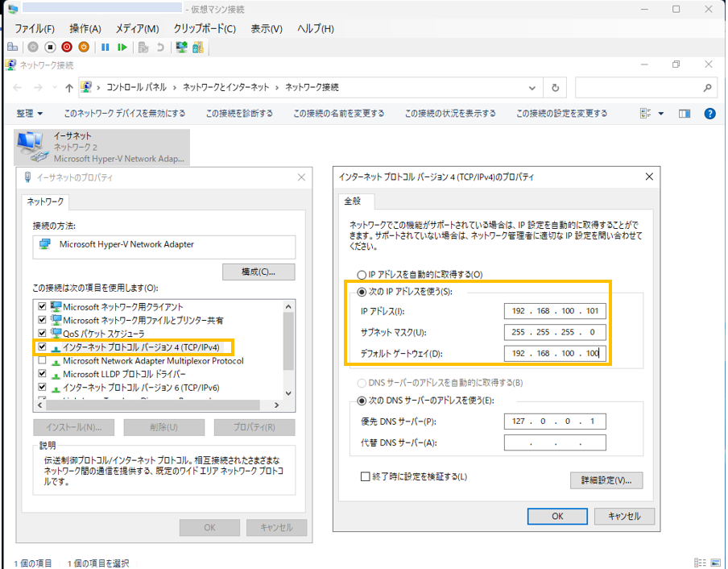Click the 代替 DNS サーバー input field
This screenshot has height=569, width=728.
pyautogui.click(x=555, y=442)
